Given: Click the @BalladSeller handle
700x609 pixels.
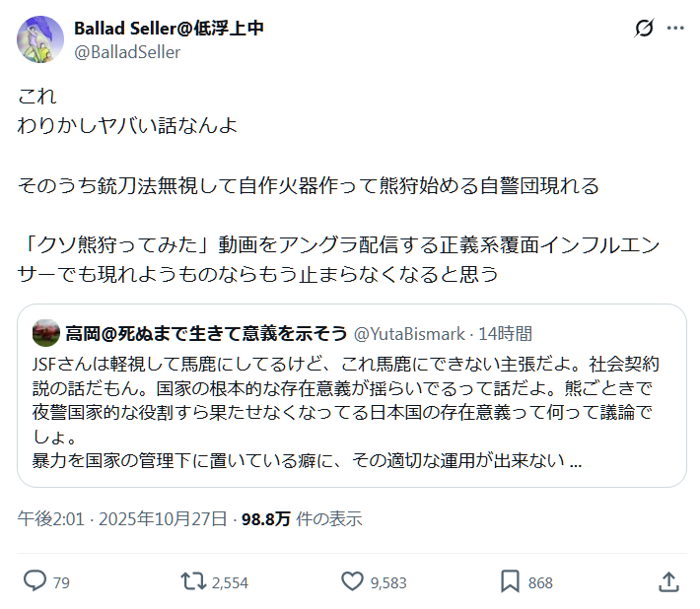Looking at the screenshot, I should [x=127, y=52].
